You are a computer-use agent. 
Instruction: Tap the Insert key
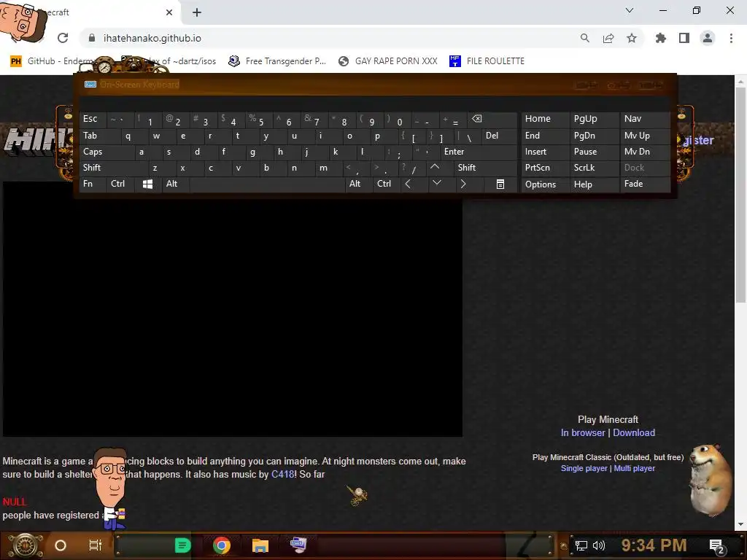click(545, 152)
